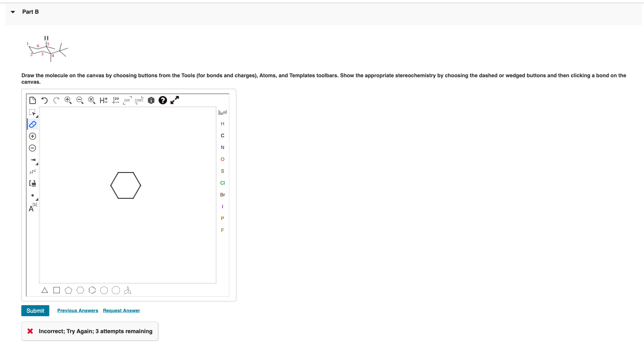Select the increase charge plus tool
Image resolution: width=644 pixels, height=345 pixels.
[33, 136]
